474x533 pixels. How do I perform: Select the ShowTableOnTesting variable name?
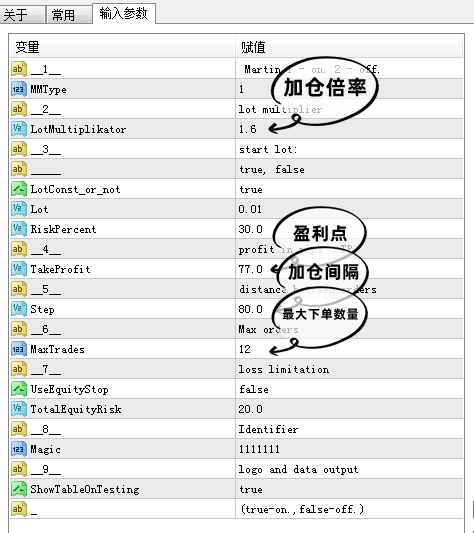pyautogui.click(x=85, y=489)
